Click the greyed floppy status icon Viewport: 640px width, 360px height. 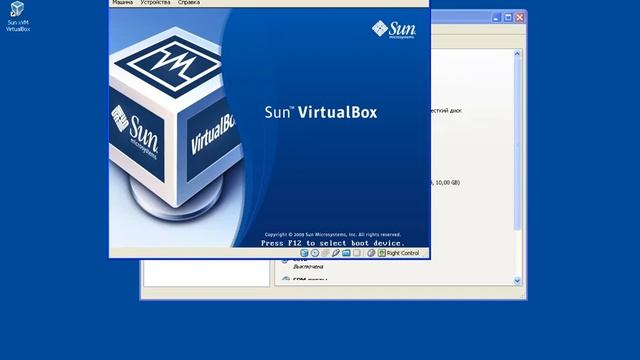click(325, 253)
